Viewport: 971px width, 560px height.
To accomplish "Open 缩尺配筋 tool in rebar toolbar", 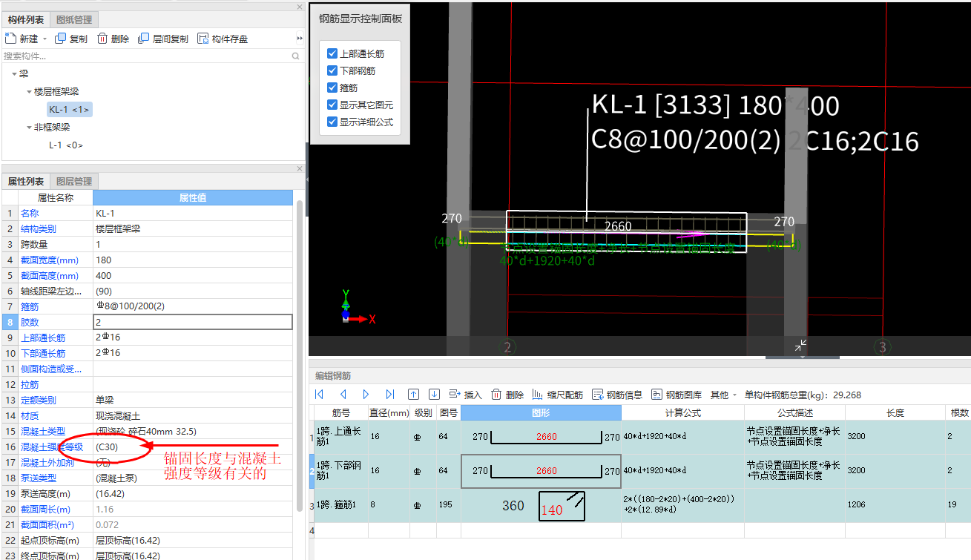I will [x=557, y=395].
